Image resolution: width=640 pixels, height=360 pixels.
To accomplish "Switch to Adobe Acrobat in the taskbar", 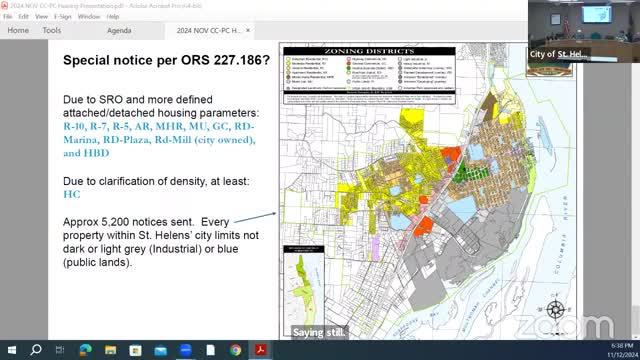I will (261, 350).
